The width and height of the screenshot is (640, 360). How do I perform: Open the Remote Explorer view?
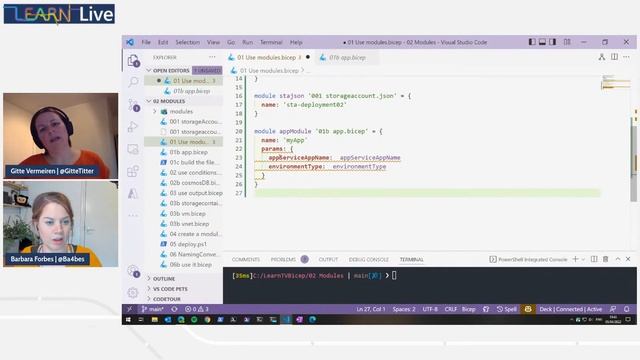pyautogui.click(x=133, y=149)
